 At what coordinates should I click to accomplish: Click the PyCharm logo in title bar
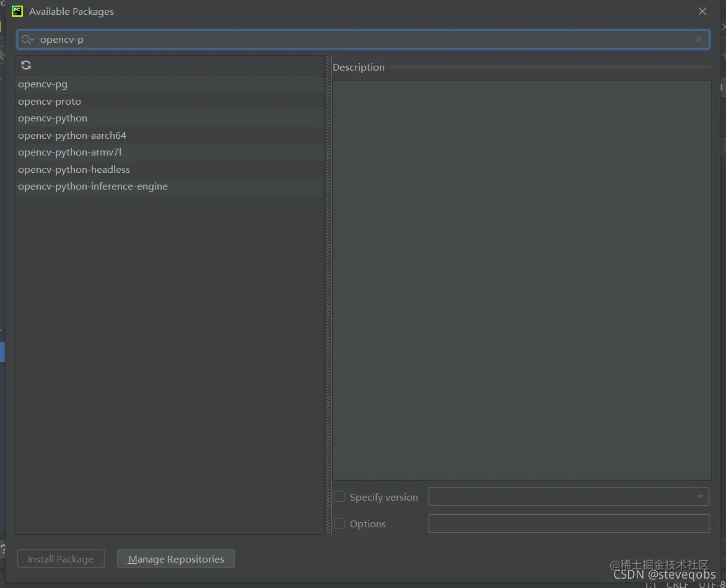tap(17, 11)
